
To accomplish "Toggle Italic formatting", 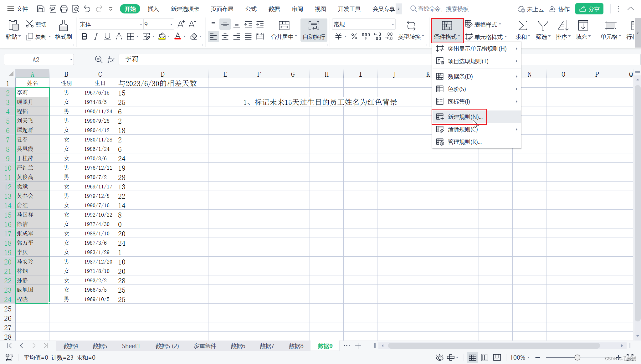I will click(96, 37).
